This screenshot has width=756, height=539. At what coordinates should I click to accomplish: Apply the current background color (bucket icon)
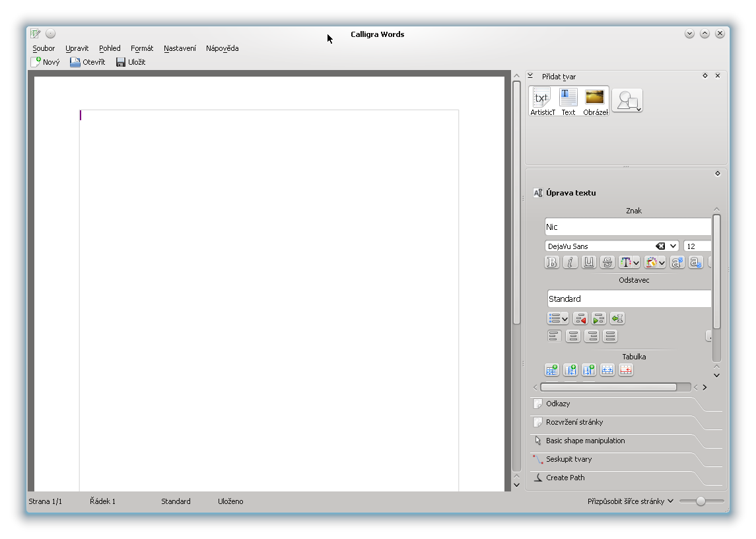(x=651, y=262)
